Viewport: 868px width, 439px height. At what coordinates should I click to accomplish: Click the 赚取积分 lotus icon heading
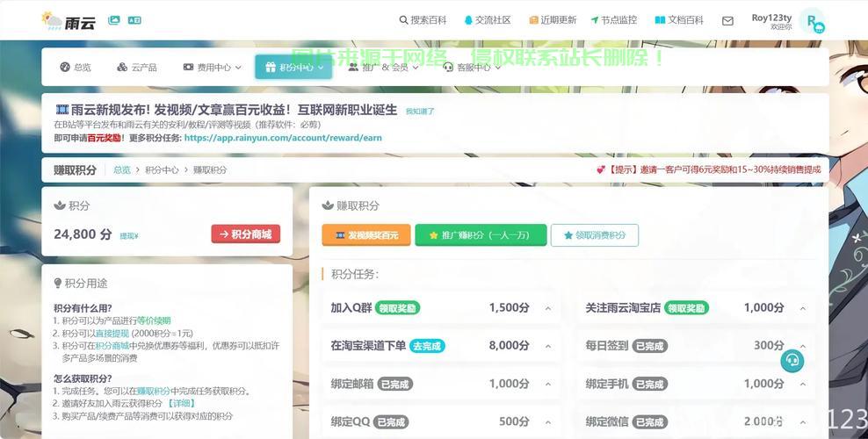coord(328,205)
